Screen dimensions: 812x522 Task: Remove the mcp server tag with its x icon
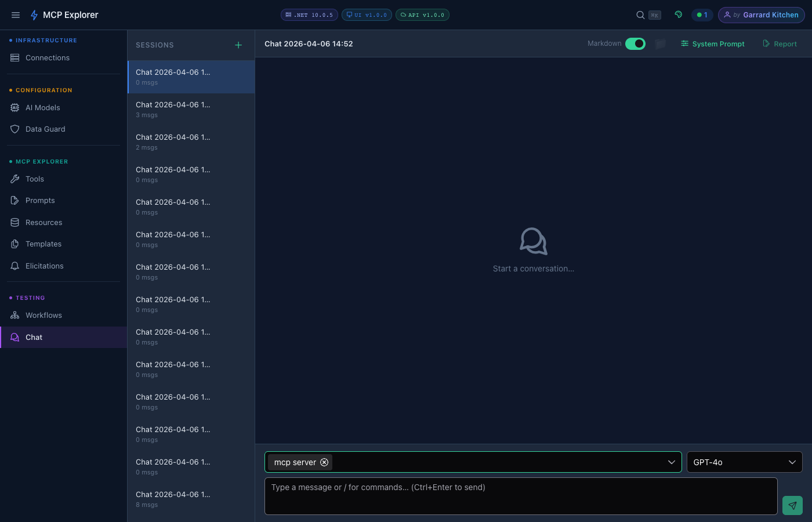(x=324, y=462)
